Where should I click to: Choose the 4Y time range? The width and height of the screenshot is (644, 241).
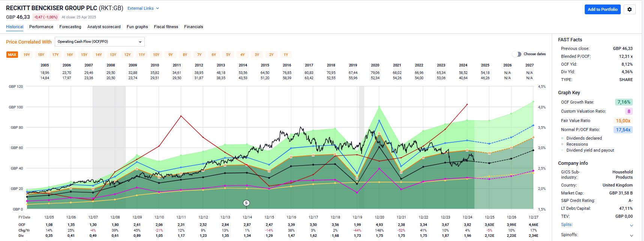pos(243,55)
